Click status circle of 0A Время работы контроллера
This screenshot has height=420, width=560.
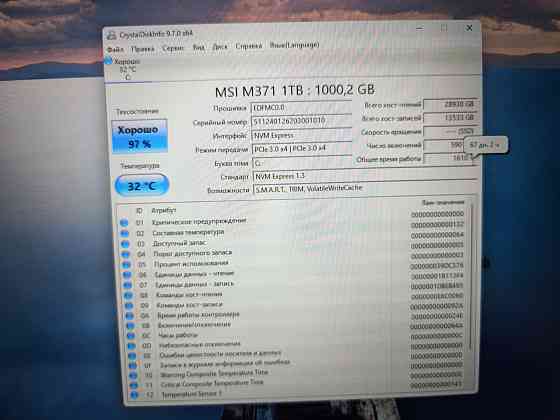(130, 316)
